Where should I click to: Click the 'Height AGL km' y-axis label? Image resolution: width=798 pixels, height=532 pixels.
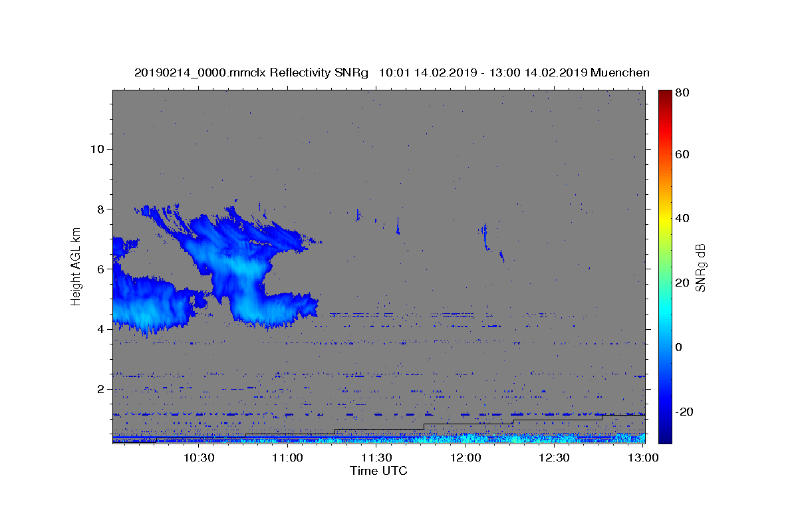[76, 267]
